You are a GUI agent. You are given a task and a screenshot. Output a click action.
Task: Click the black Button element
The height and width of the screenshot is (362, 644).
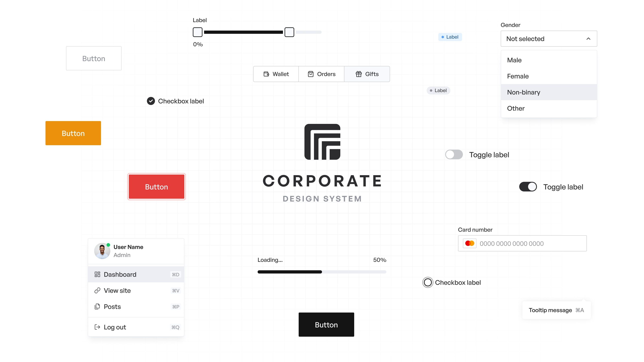(326, 324)
